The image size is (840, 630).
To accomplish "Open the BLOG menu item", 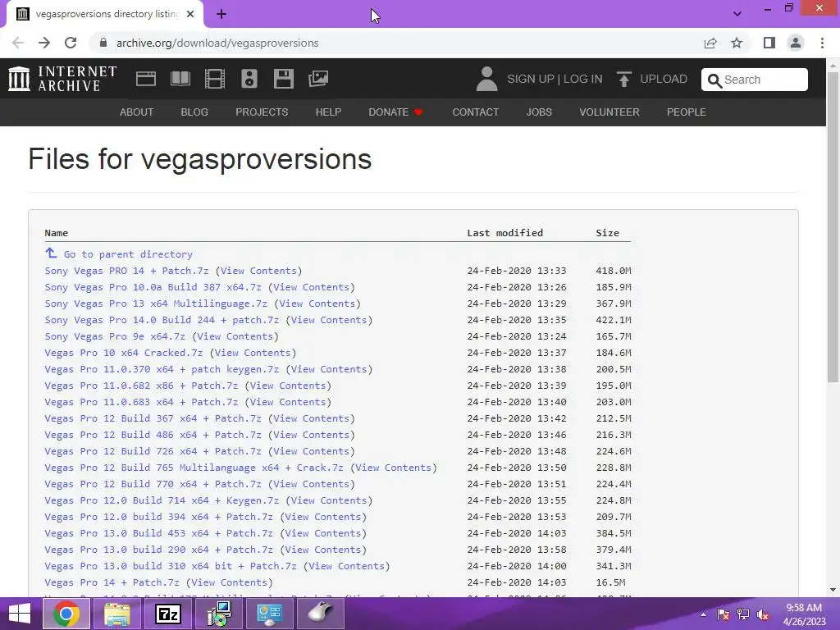I will (x=194, y=112).
